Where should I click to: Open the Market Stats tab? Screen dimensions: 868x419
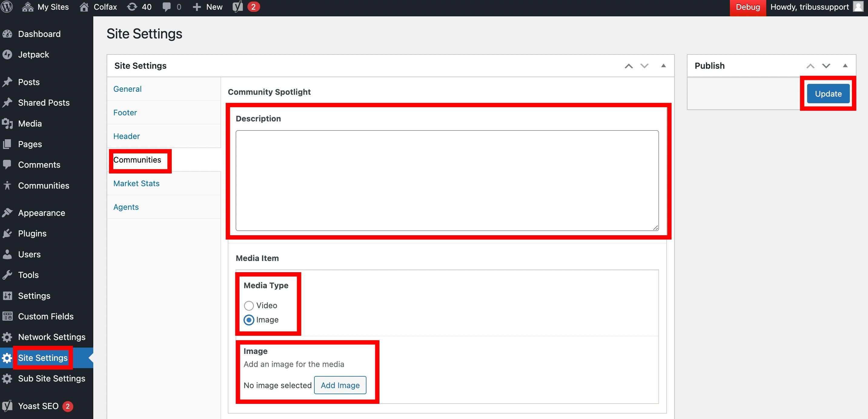(164, 183)
